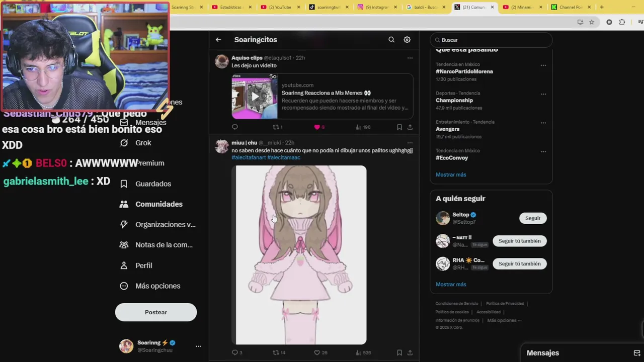Open Organizaciones verificadas in sidebar

pyautogui.click(x=157, y=225)
